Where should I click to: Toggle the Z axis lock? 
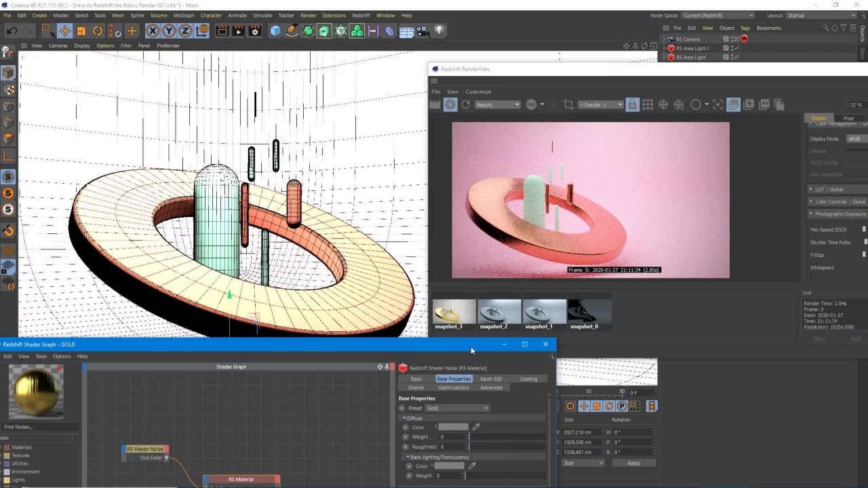(x=185, y=30)
